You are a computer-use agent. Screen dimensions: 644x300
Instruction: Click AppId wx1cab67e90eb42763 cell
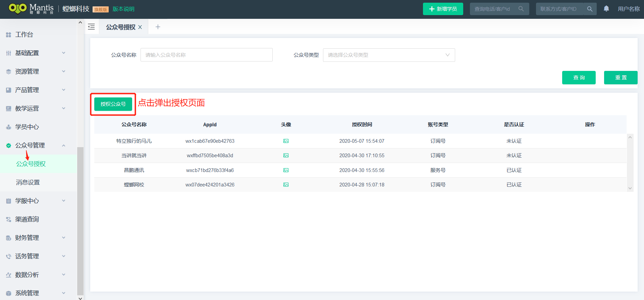[x=210, y=141]
